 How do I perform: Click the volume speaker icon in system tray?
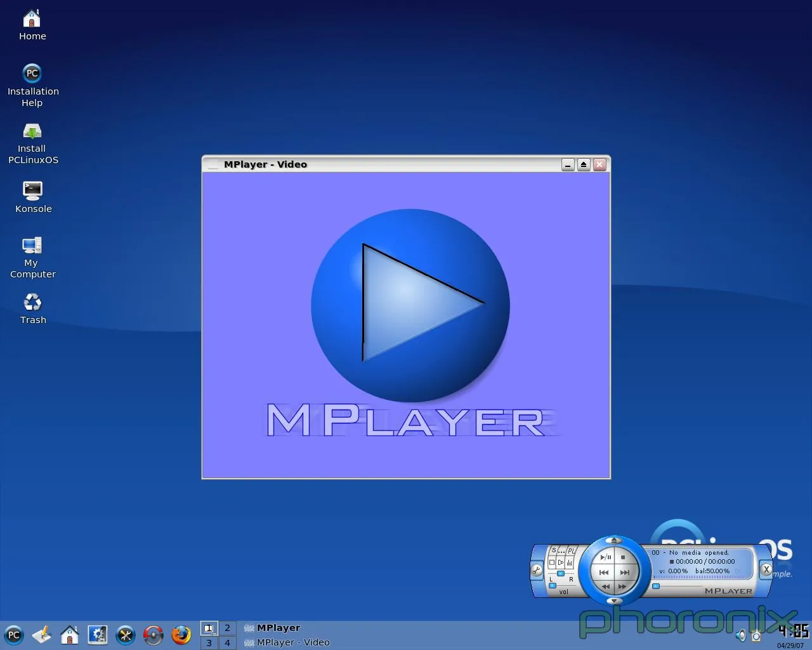click(740, 635)
